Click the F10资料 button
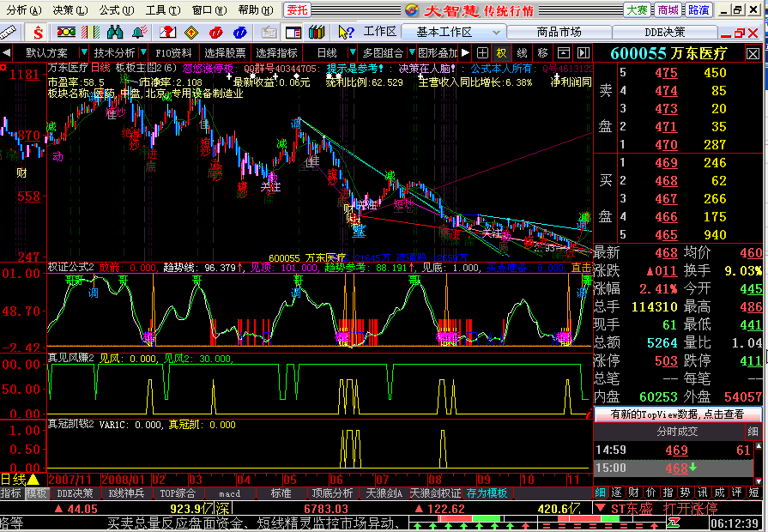 174,52
